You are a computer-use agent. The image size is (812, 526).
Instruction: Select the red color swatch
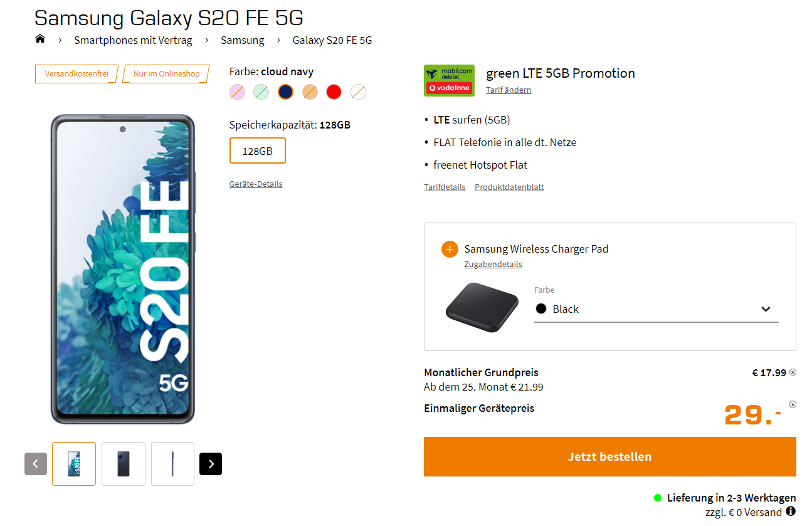(x=334, y=92)
